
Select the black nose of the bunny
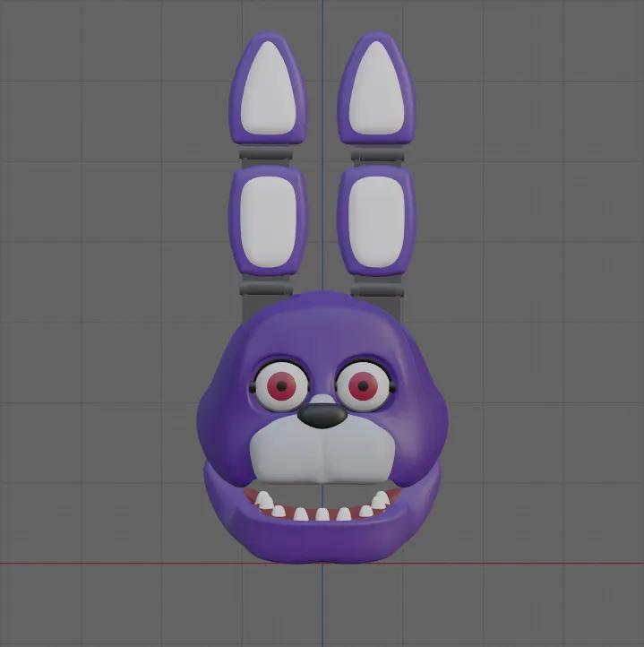click(322, 416)
